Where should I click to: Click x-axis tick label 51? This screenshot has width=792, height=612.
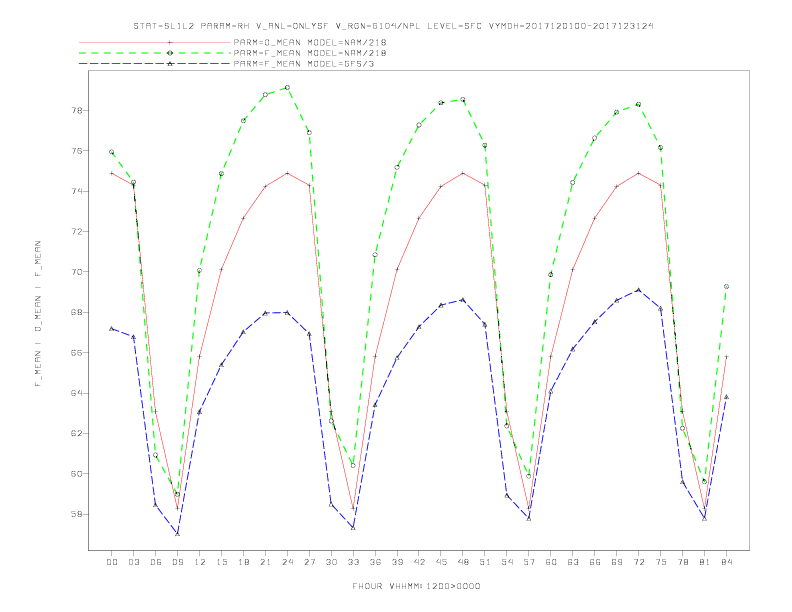click(x=485, y=562)
